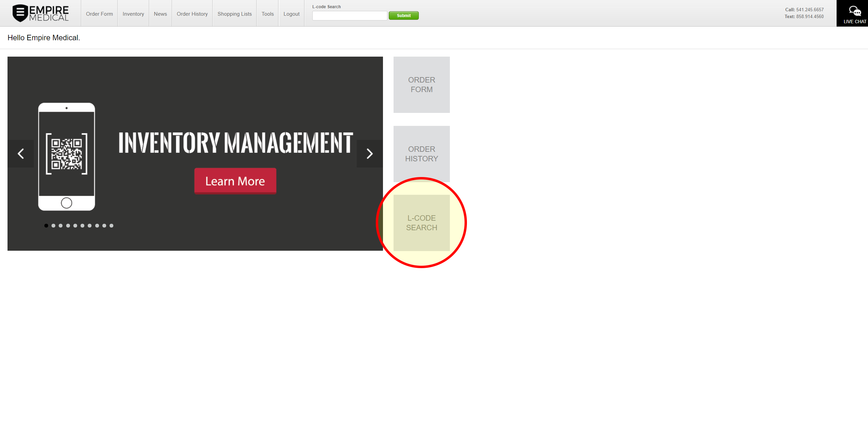
Task: Select the eighth carousel dot indicator
Action: click(97, 225)
